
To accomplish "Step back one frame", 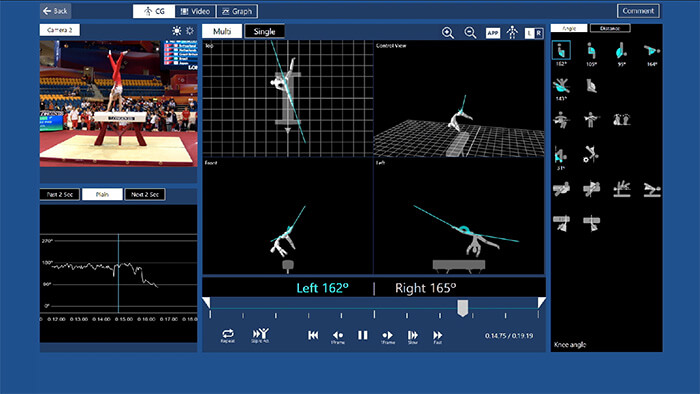I will tap(338, 336).
